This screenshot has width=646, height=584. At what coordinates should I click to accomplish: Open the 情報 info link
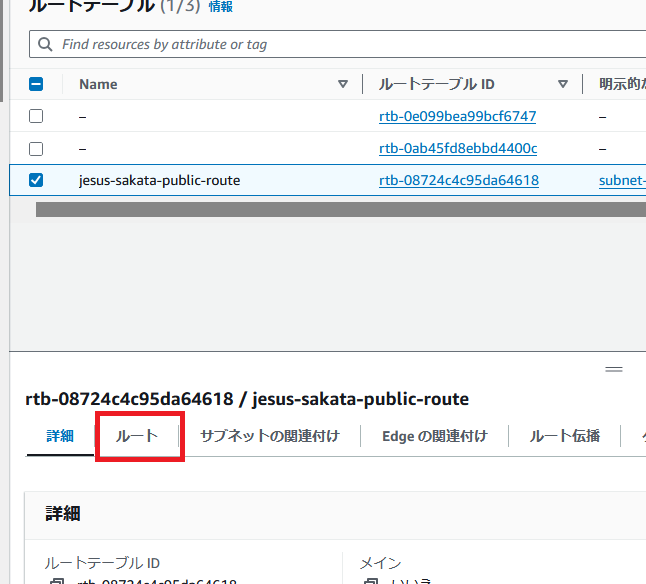click(x=220, y=6)
